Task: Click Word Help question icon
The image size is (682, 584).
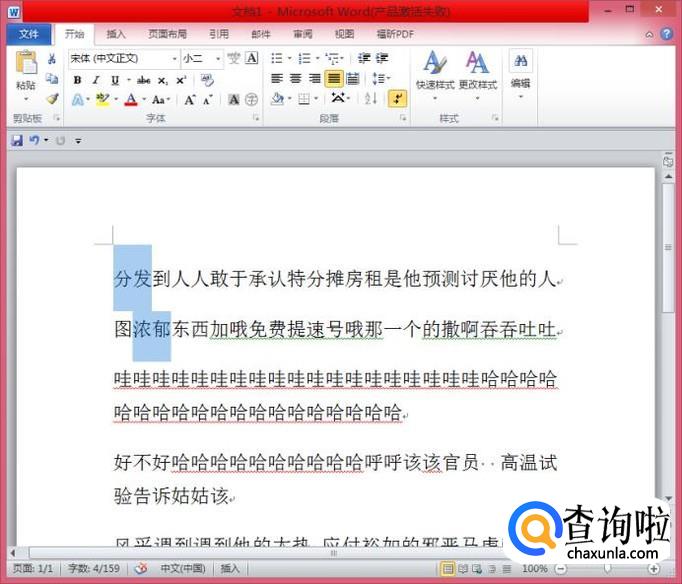Action: (x=666, y=33)
